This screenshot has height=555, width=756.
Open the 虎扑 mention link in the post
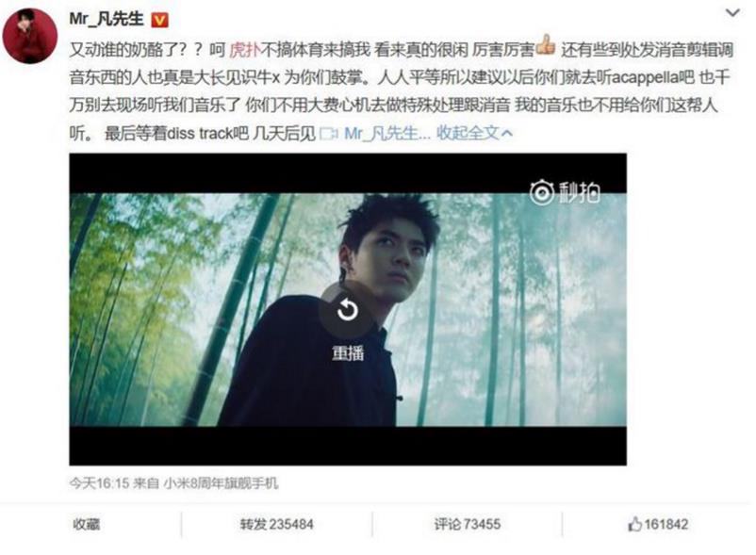tap(244, 50)
